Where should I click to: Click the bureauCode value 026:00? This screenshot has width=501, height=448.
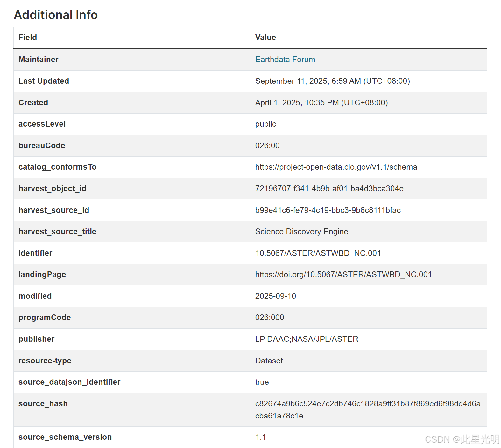(267, 146)
